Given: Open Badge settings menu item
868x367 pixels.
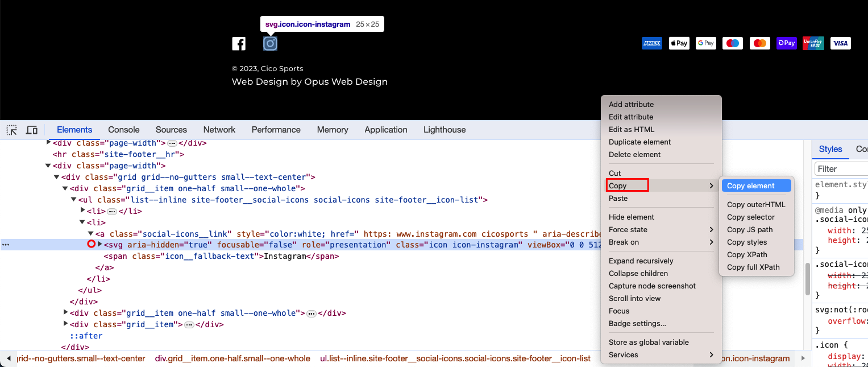Looking at the screenshot, I should (661, 324).
